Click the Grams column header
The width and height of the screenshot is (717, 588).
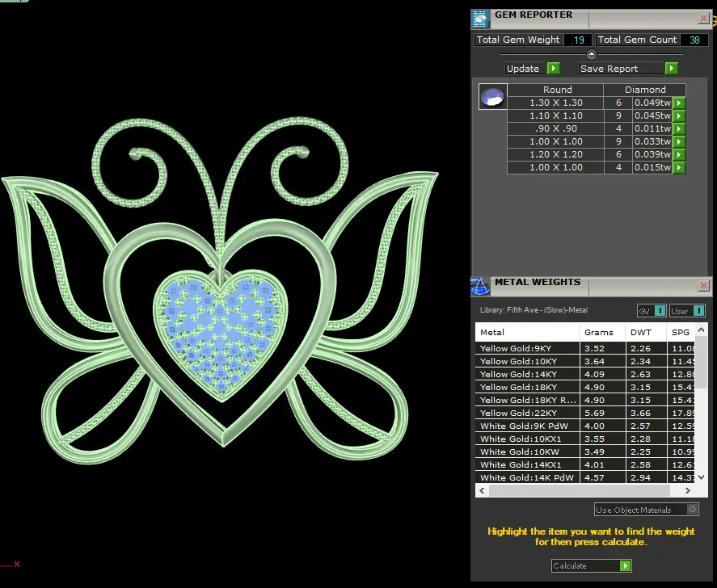[x=602, y=332]
